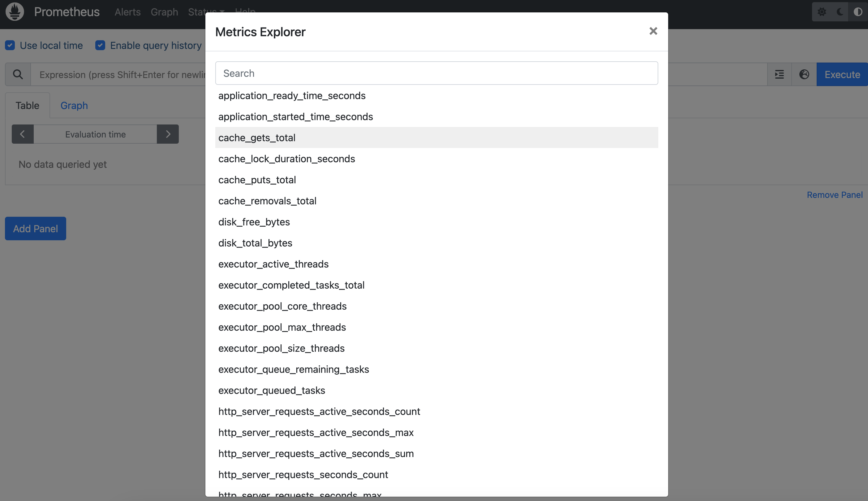The image size is (868, 501).
Task: Switch to the Graph panel tab
Action: click(74, 105)
